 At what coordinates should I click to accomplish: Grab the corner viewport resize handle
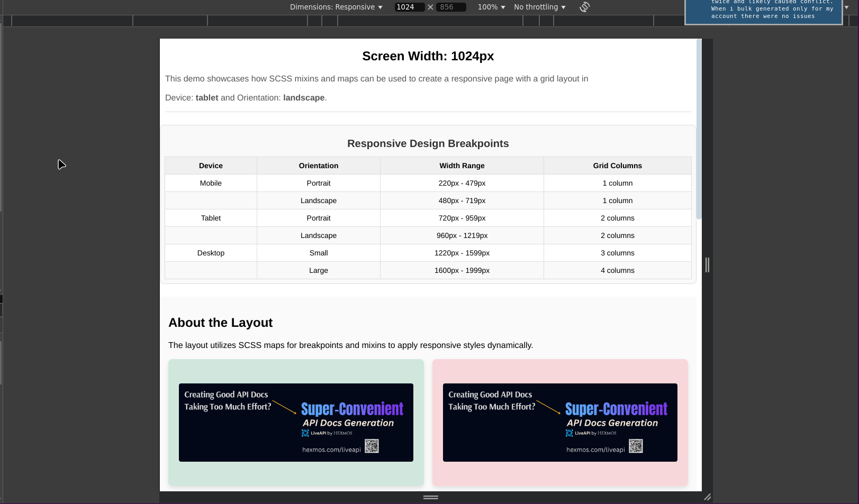click(x=707, y=497)
